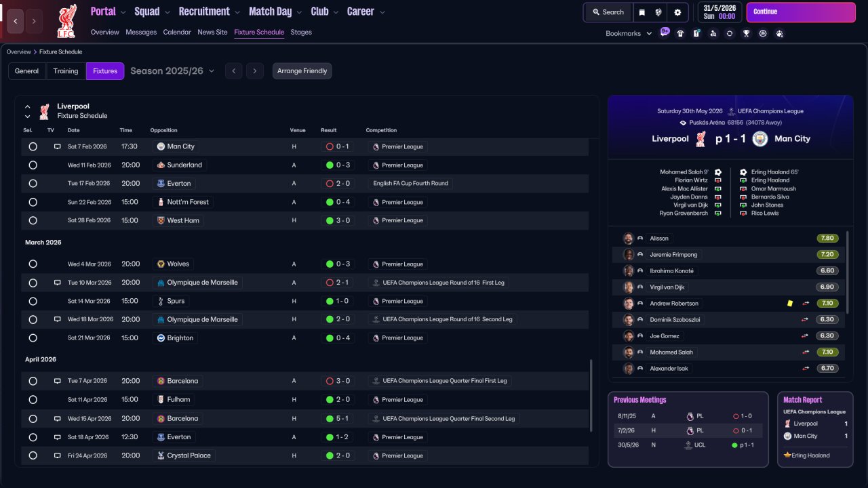This screenshot has height=488, width=868.
Task: Select the Fulham fixture radio button
Action: (x=33, y=400)
